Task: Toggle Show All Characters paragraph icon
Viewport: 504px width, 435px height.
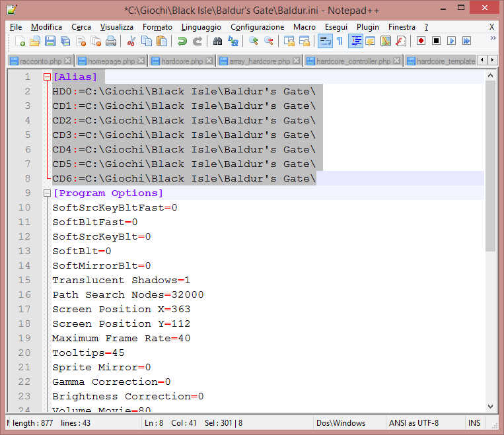Action: (340, 41)
